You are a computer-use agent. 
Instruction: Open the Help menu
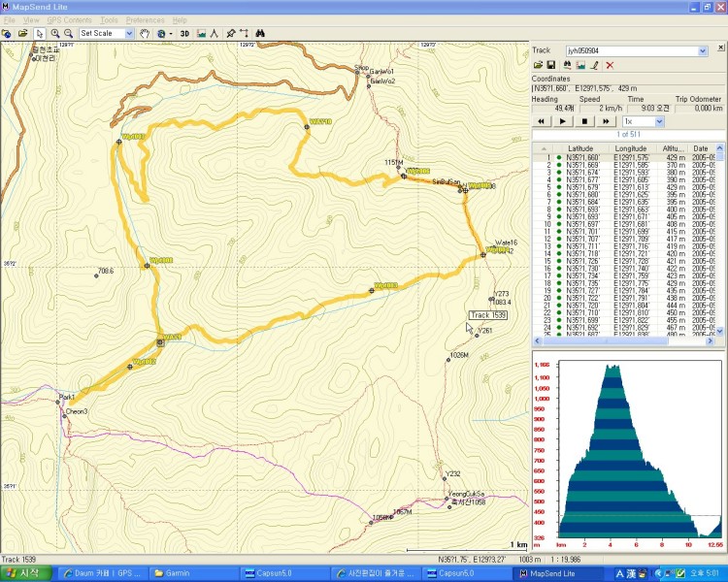tap(180, 20)
